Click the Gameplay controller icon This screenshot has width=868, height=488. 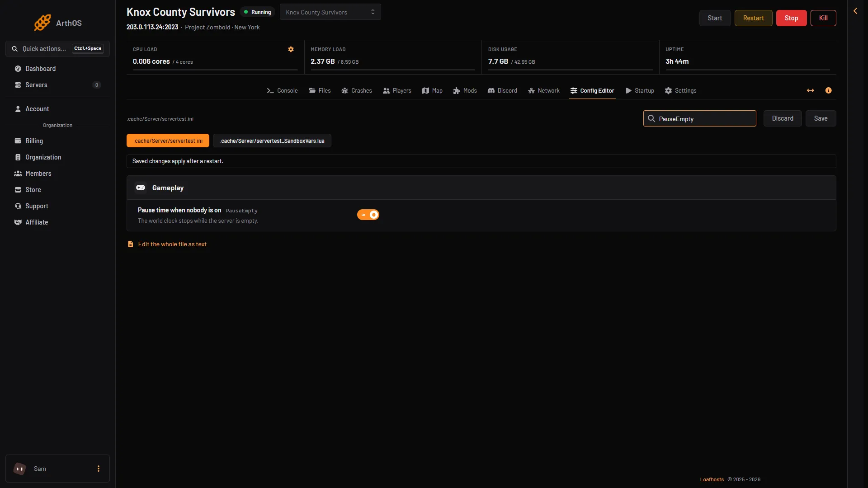(x=141, y=188)
